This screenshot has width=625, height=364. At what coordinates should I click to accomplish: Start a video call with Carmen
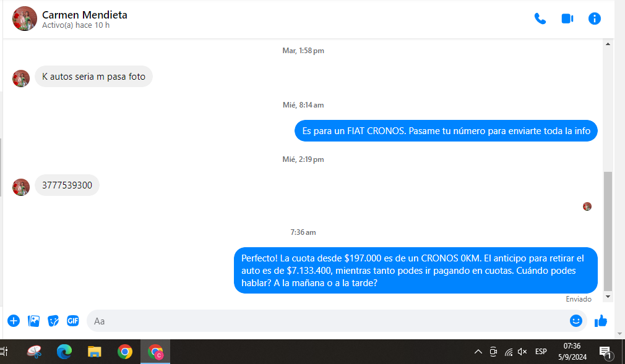pyautogui.click(x=567, y=19)
